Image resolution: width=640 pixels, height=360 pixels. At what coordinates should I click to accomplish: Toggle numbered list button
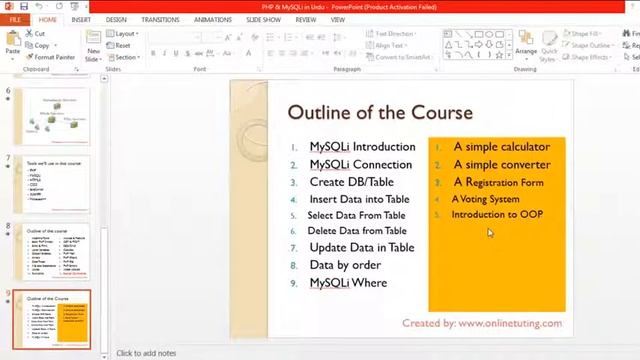click(x=288, y=38)
